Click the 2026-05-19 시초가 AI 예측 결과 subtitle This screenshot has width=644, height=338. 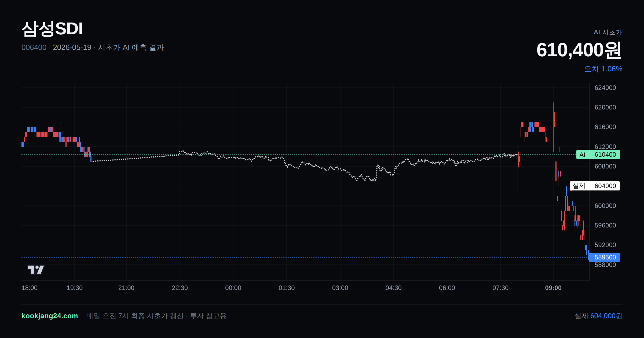(x=108, y=47)
